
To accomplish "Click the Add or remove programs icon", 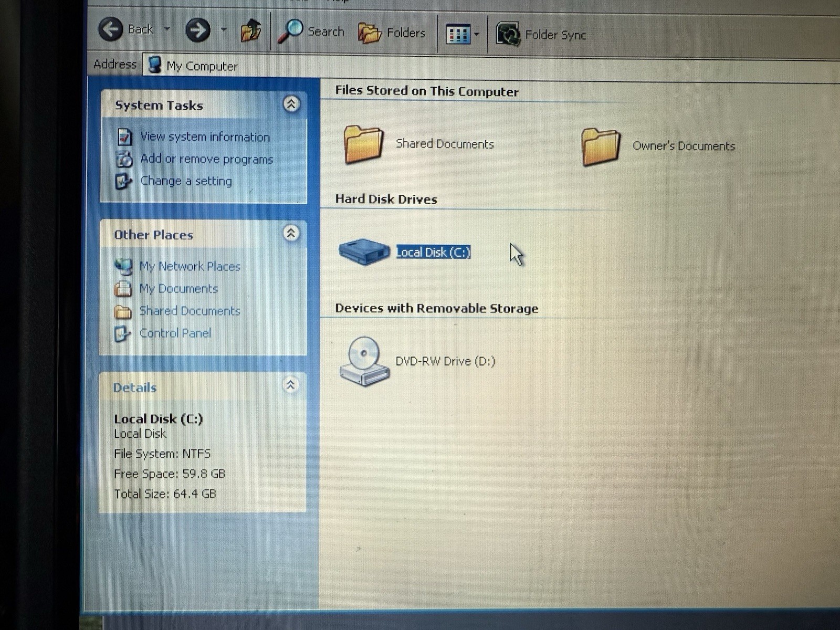I will 124,159.
